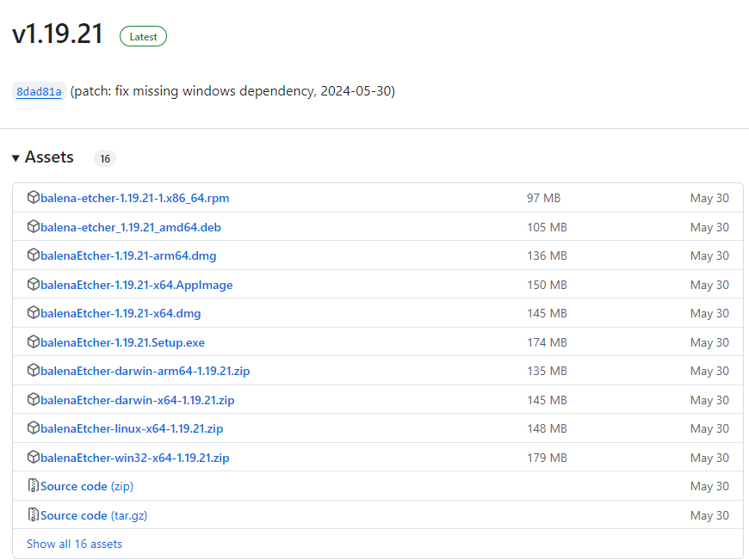The height and width of the screenshot is (560, 749).
Task: Click zip file icon beside Source code (zip)
Action: click(x=33, y=485)
